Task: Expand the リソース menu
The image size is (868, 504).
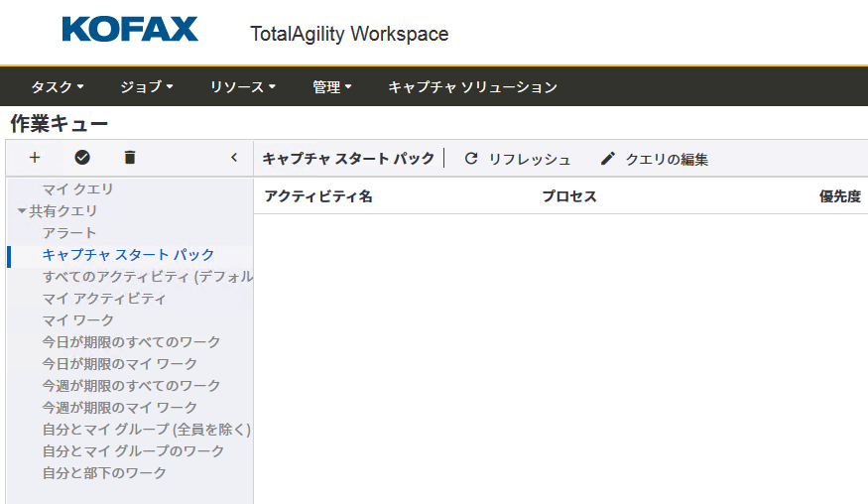Action: (x=242, y=87)
